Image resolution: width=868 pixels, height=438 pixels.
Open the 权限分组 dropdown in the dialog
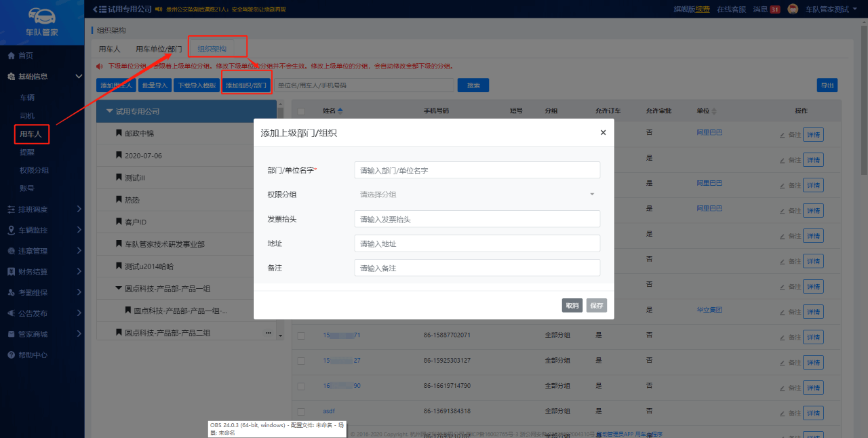[477, 195]
